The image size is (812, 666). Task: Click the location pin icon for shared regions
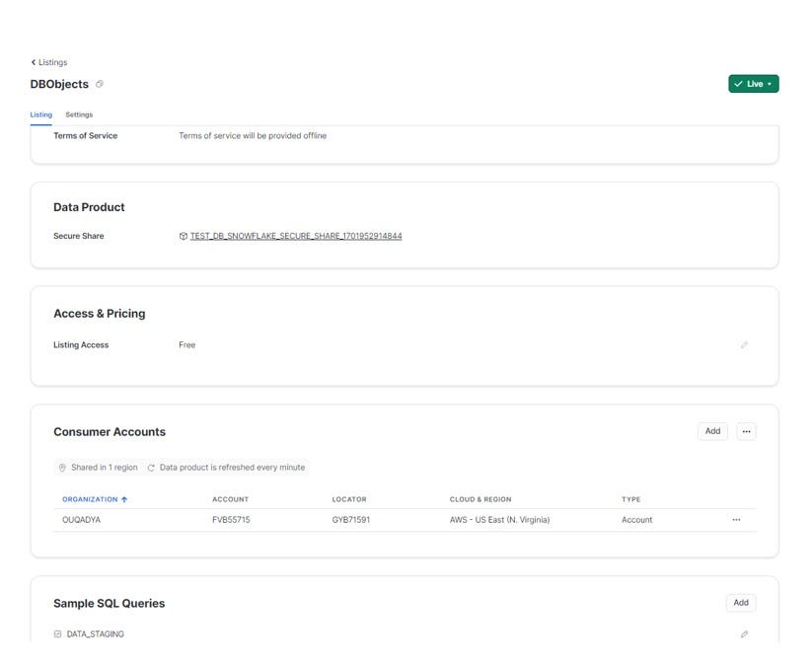(62, 468)
